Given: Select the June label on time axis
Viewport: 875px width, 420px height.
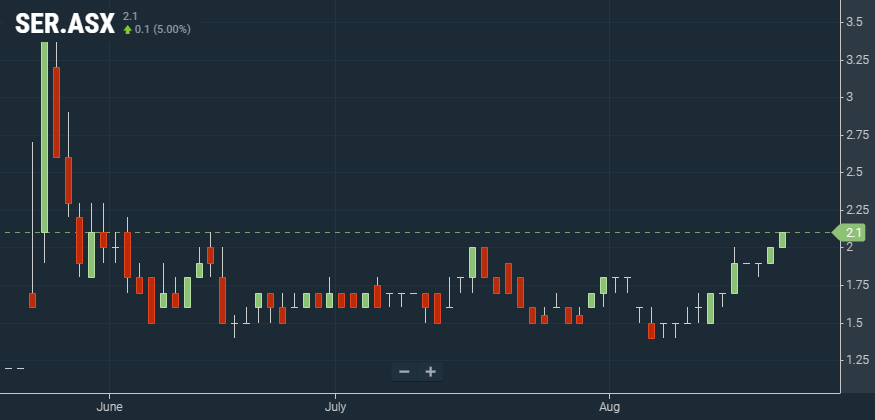Looking at the screenshot, I should (x=110, y=407).
